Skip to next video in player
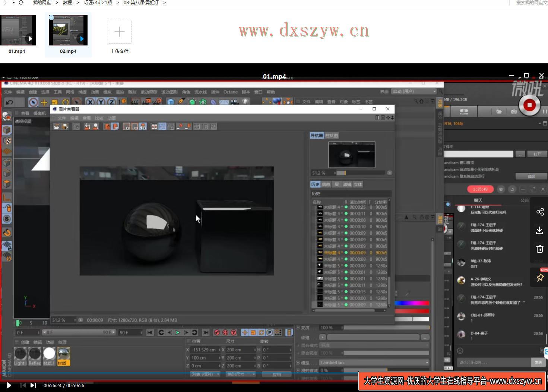This screenshot has width=548, height=392. (33, 385)
